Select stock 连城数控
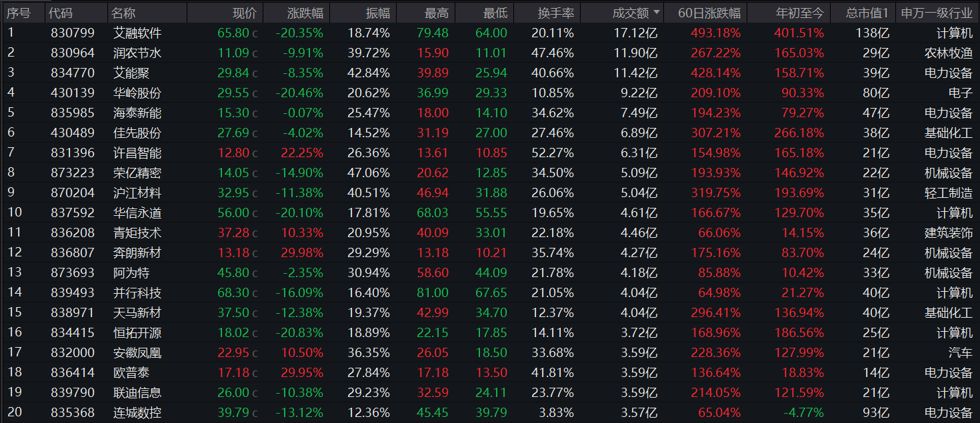This screenshot has height=423, width=980. 137,412
